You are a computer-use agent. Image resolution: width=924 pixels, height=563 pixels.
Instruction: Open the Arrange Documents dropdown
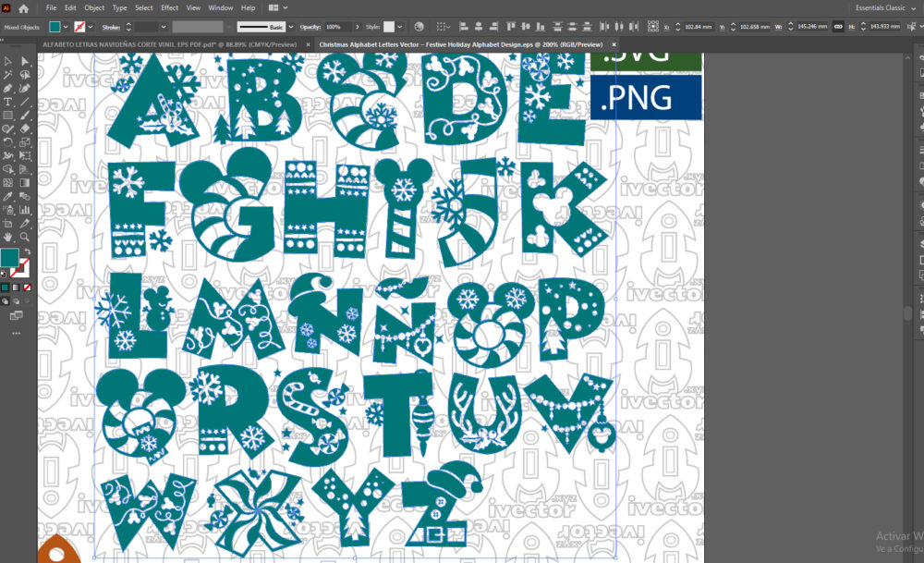tap(277, 7)
